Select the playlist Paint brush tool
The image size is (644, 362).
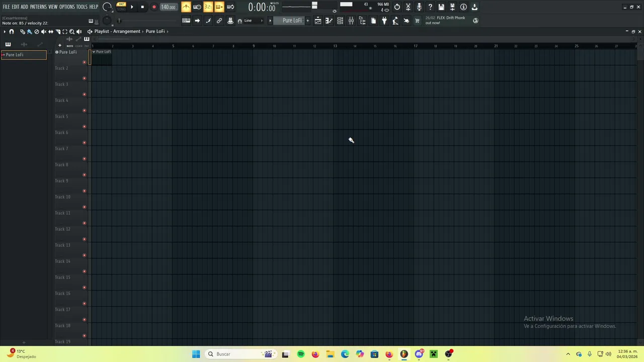[29, 32]
